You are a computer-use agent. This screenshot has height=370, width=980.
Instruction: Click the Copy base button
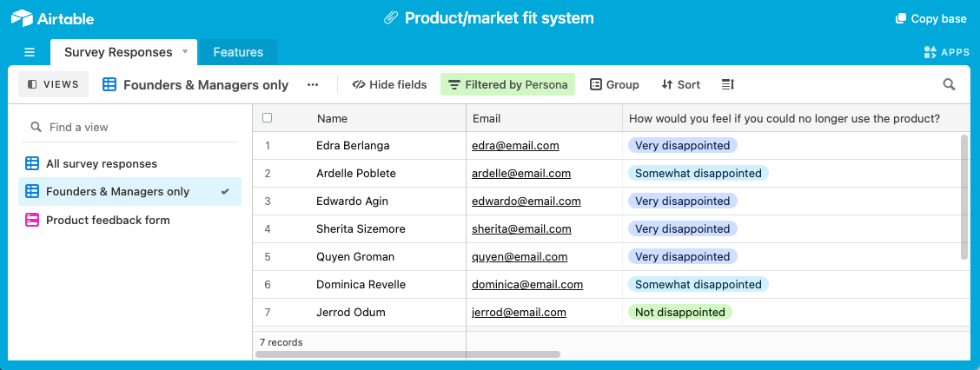pyautogui.click(x=930, y=19)
